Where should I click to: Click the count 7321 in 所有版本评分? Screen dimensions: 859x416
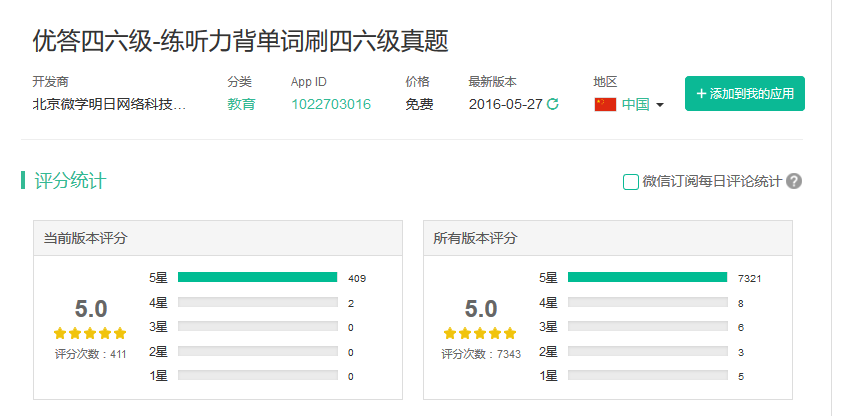[x=749, y=278]
